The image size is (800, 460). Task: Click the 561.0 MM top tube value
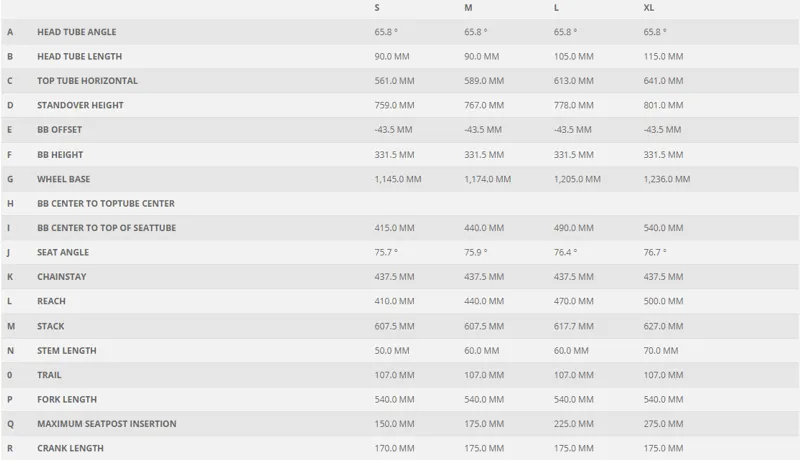[393, 81]
